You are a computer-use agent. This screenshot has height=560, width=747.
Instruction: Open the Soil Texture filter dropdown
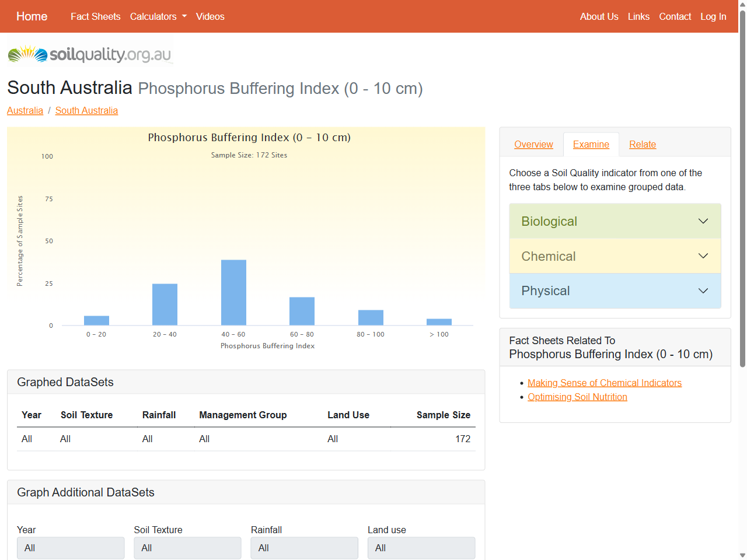tap(187, 548)
